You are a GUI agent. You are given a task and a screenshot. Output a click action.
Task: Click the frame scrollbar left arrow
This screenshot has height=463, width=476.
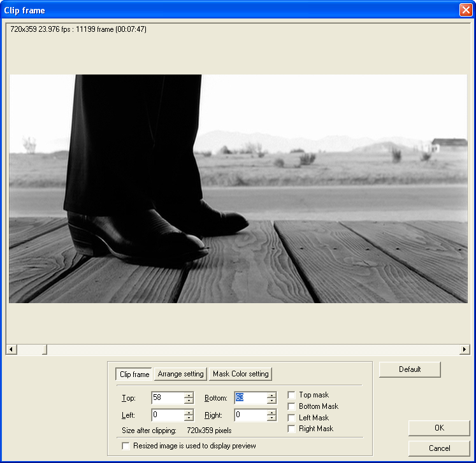pyautogui.click(x=11, y=349)
